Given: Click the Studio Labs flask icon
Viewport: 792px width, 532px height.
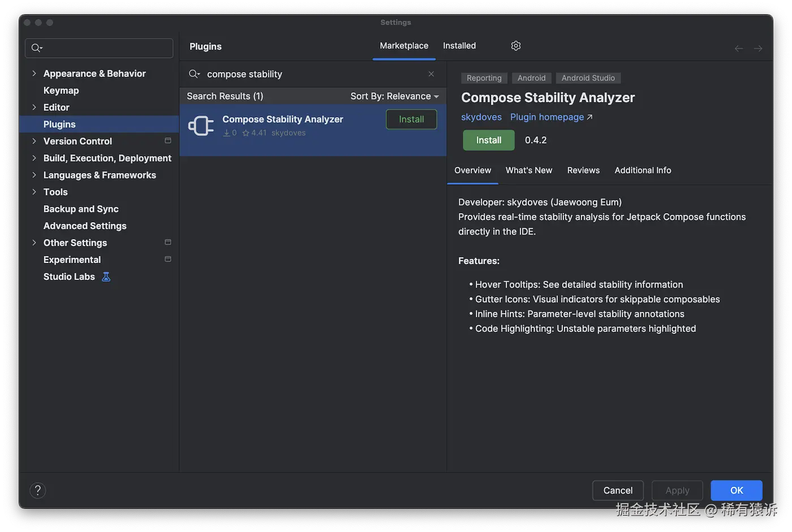Looking at the screenshot, I should tap(106, 276).
